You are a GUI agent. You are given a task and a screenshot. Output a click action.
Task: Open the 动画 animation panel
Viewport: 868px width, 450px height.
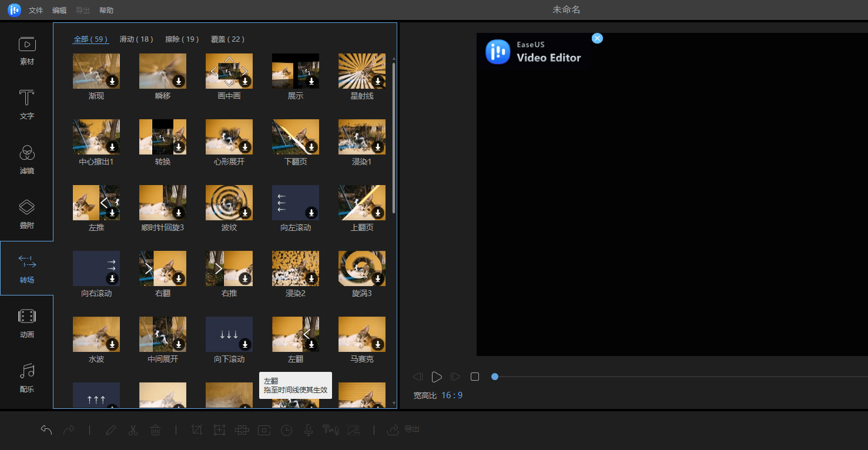click(27, 324)
